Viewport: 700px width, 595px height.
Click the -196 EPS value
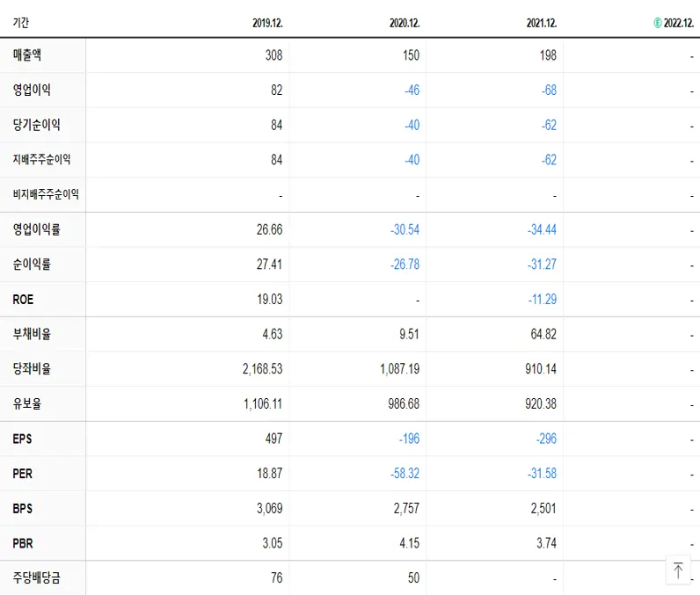[x=410, y=439]
